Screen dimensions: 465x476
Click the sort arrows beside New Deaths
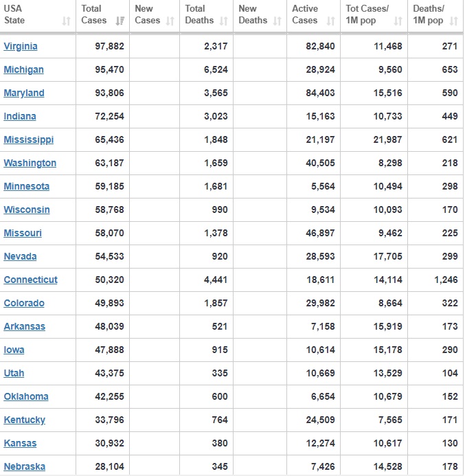(277, 21)
